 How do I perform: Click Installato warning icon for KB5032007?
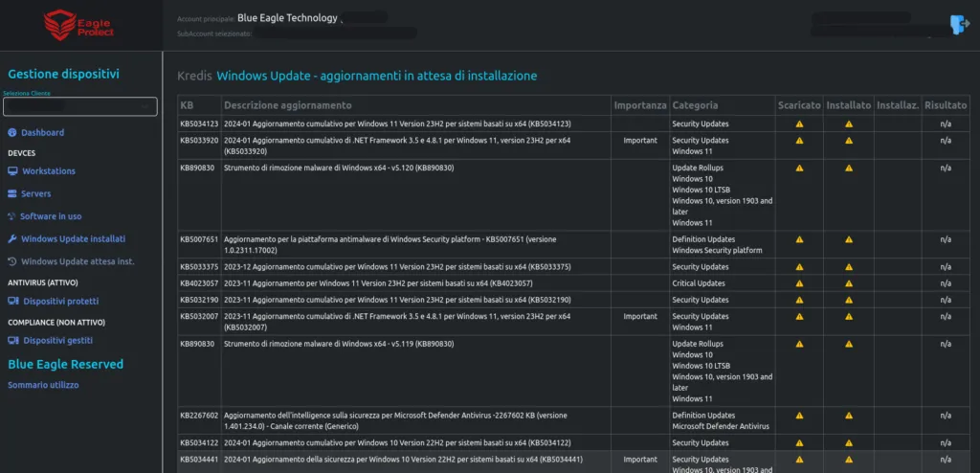point(849,316)
